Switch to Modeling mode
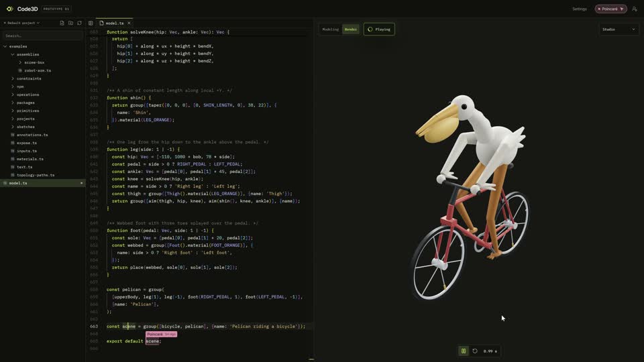The width and height of the screenshot is (644, 362). (331, 29)
